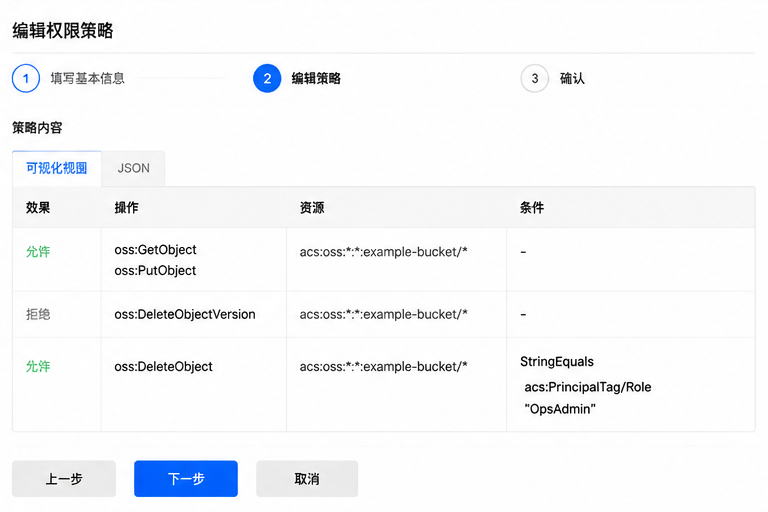This screenshot has width=768, height=512.
Task: Click the 编辑策略 step label
Action: 316,78
